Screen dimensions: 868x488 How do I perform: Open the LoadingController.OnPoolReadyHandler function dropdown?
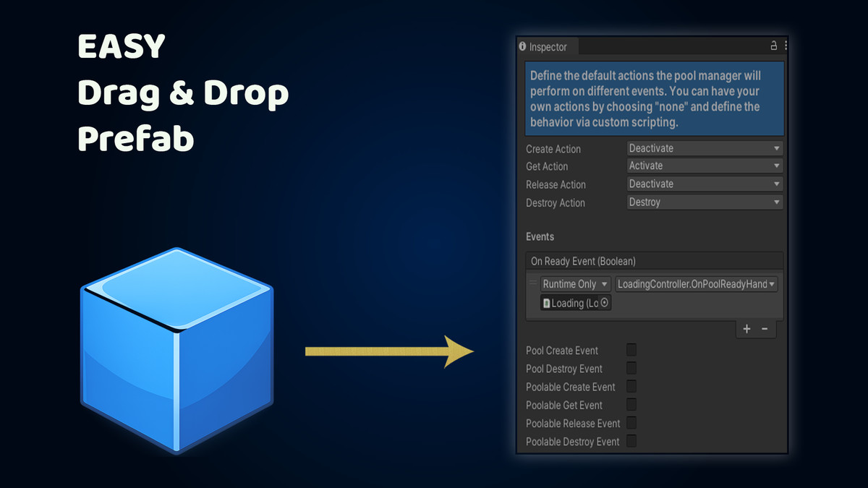(x=697, y=284)
